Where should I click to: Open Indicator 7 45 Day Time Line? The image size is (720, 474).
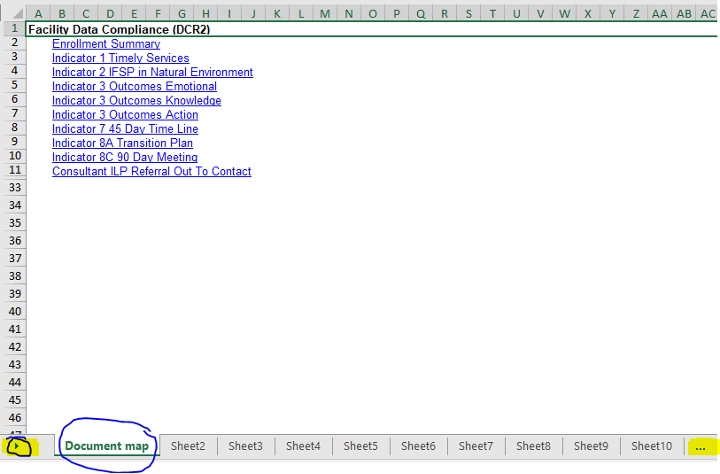click(x=125, y=129)
